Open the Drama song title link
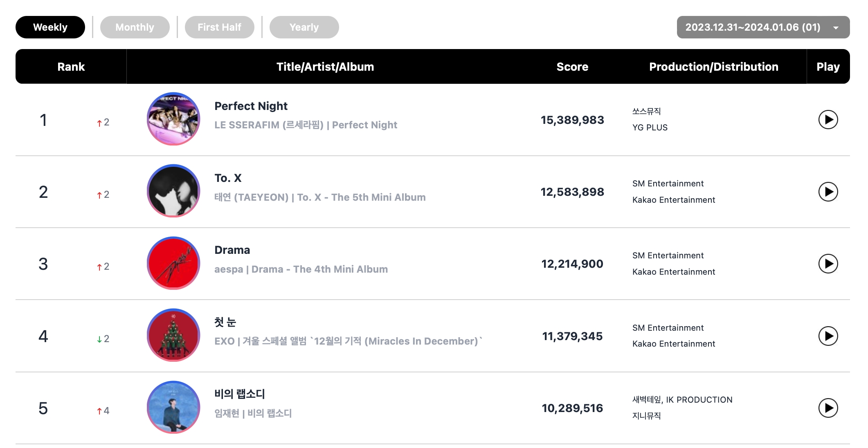 (232, 250)
